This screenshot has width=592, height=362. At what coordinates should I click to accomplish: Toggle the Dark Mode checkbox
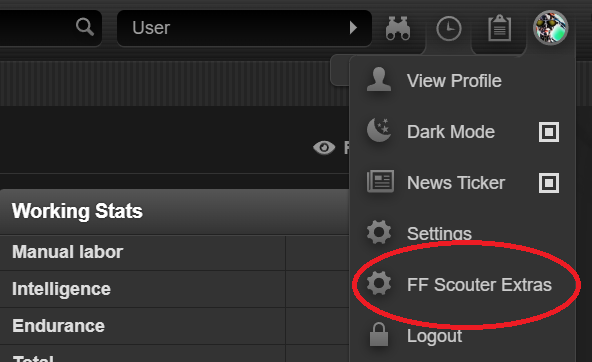click(x=549, y=132)
